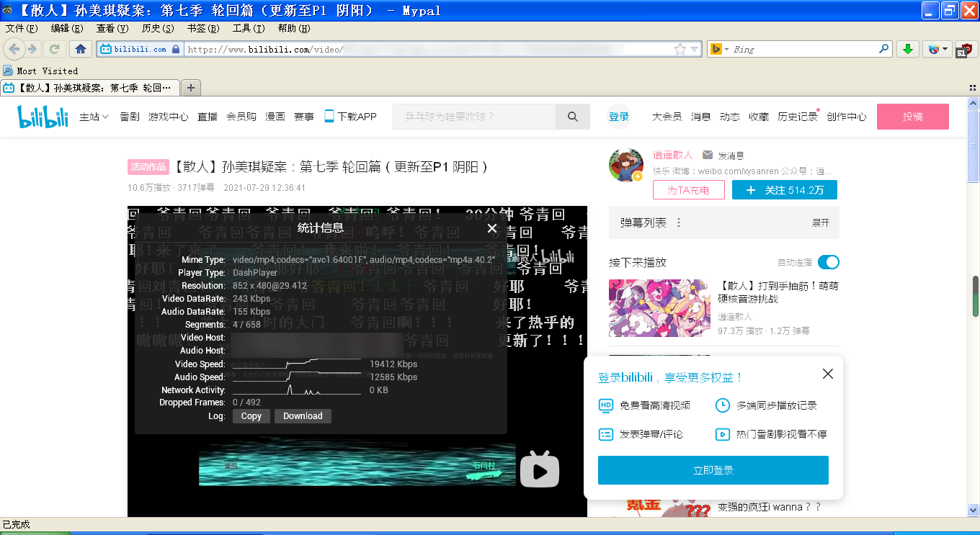Close the bilibili login prompt popup
The width and height of the screenshot is (980, 535).
[828, 374]
